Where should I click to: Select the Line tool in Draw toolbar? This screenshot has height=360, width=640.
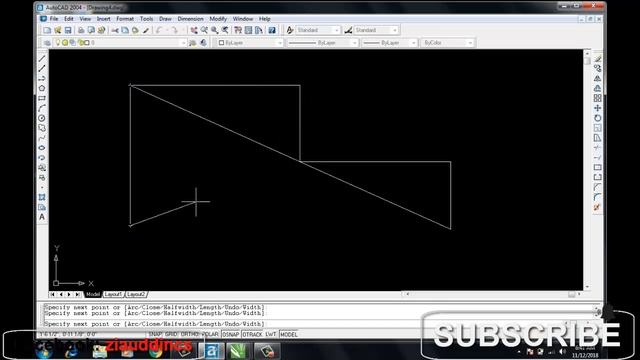(x=42, y=59)
